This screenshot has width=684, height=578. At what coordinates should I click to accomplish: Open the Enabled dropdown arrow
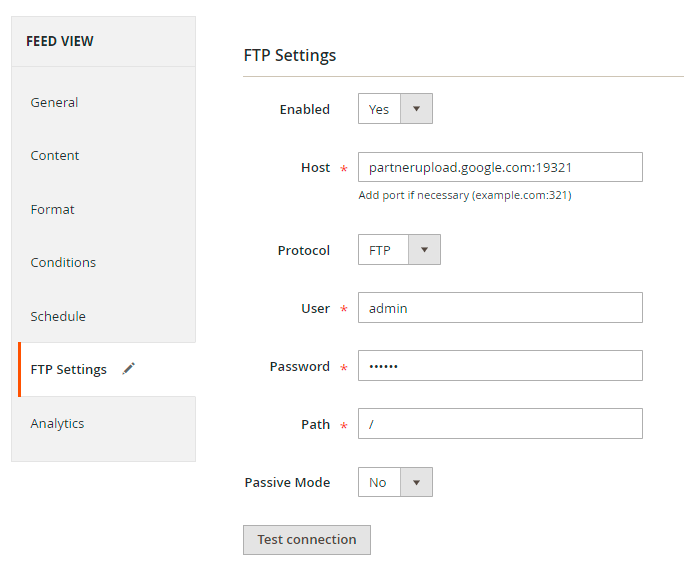coord(416,109)
